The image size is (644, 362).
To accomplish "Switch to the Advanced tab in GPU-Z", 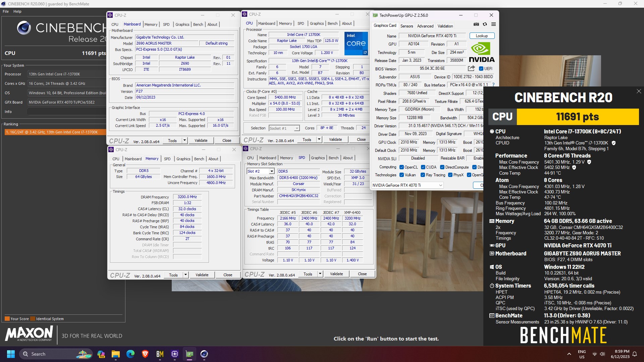I will (425, 26).
